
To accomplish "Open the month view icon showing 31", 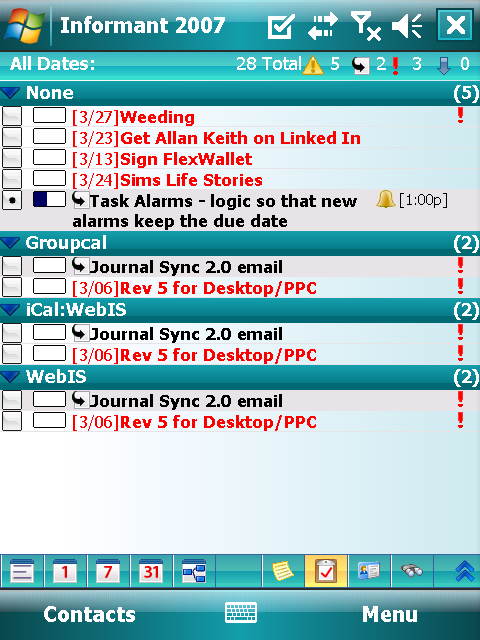I will [x=151, y=571].
